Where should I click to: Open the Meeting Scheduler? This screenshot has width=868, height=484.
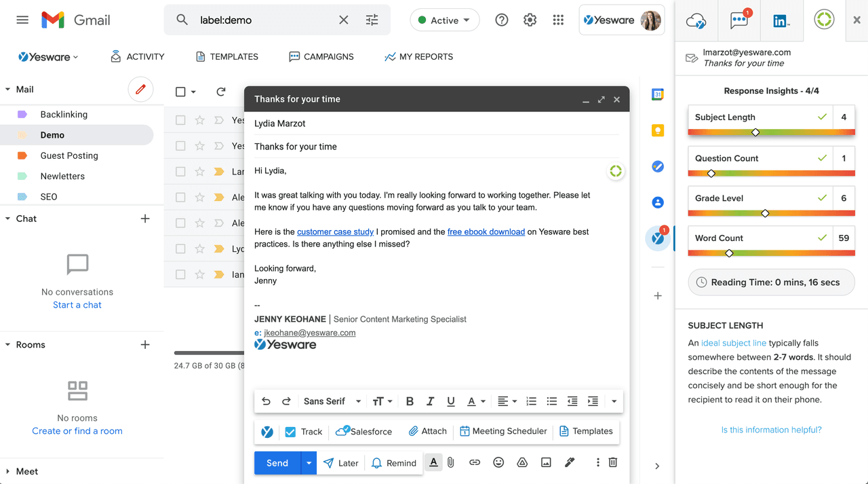click(503, 432)
